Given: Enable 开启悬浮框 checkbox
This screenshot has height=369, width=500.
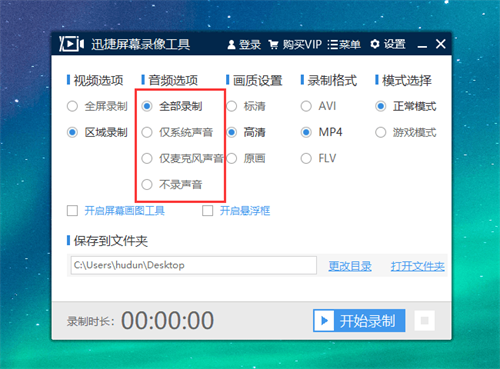Looking at the screenshot, I should click(208, 211).
